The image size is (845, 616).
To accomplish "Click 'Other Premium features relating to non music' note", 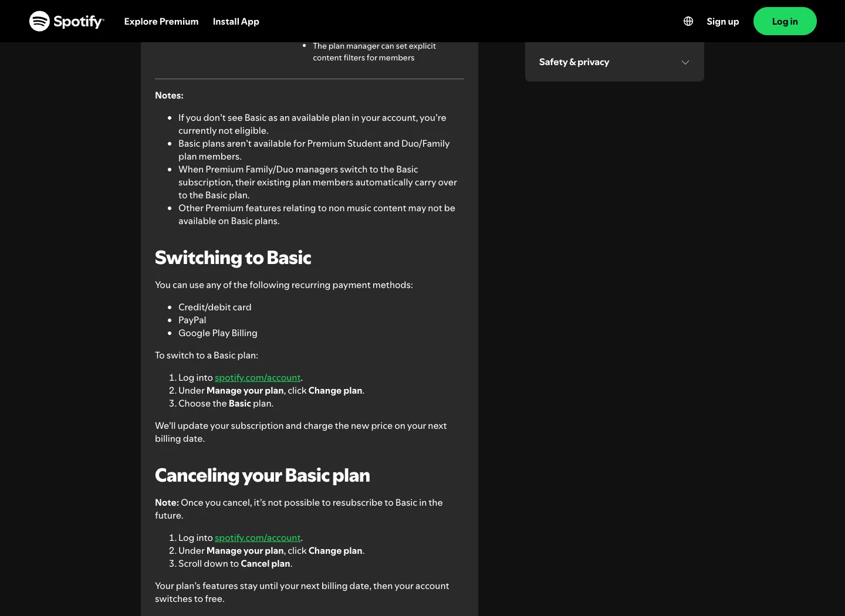I will (317, 215).
